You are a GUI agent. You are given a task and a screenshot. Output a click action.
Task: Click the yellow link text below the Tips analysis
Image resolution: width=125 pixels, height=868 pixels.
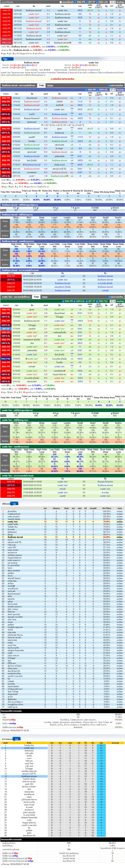click(62, 79)
